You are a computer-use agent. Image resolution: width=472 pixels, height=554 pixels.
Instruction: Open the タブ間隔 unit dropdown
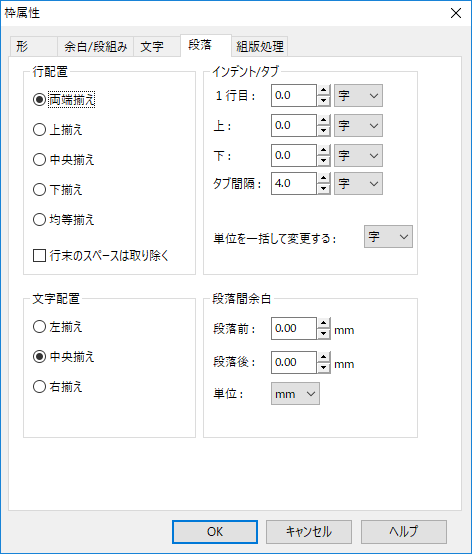(358, 183)
